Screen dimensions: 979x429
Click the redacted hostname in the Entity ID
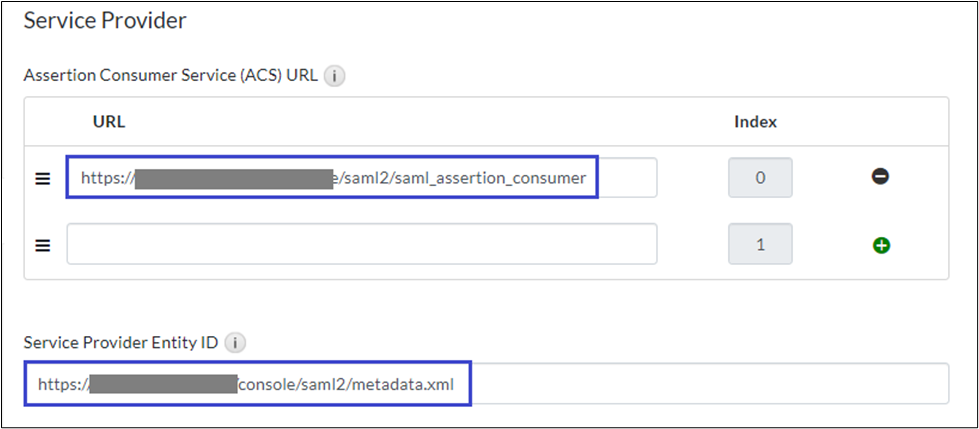coord(162,384)
